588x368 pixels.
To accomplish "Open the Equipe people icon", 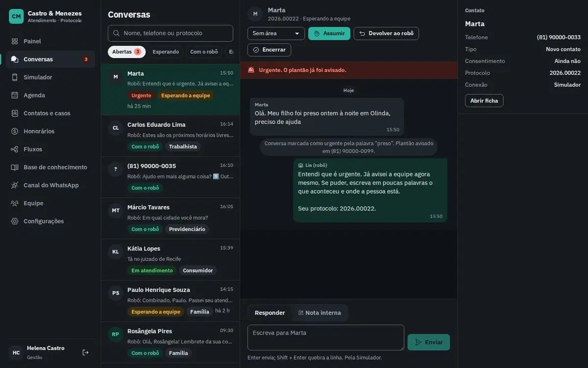I will pos(15,203).
